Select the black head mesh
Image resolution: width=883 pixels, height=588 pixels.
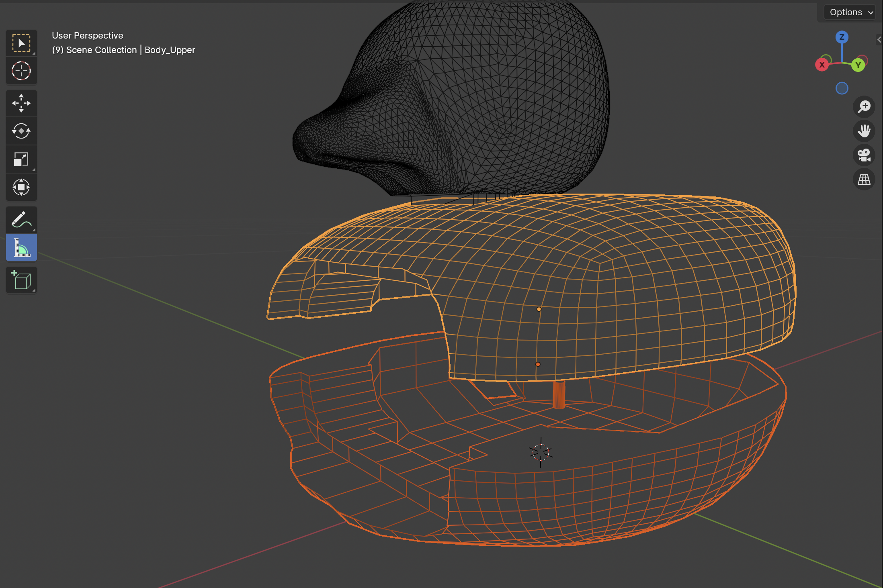(462, 100)
